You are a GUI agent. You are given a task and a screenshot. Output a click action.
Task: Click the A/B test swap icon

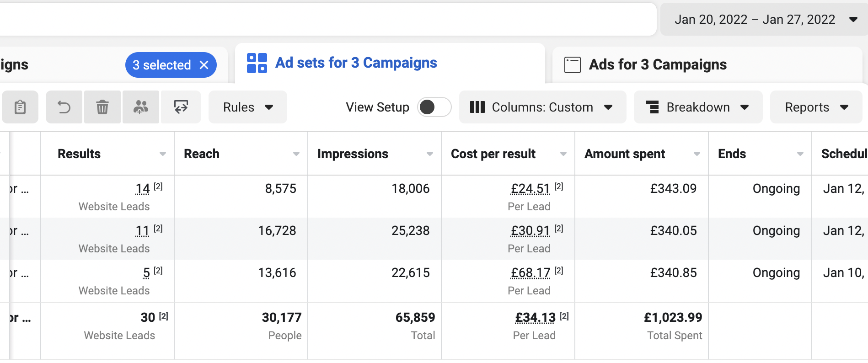pos(181,107)
